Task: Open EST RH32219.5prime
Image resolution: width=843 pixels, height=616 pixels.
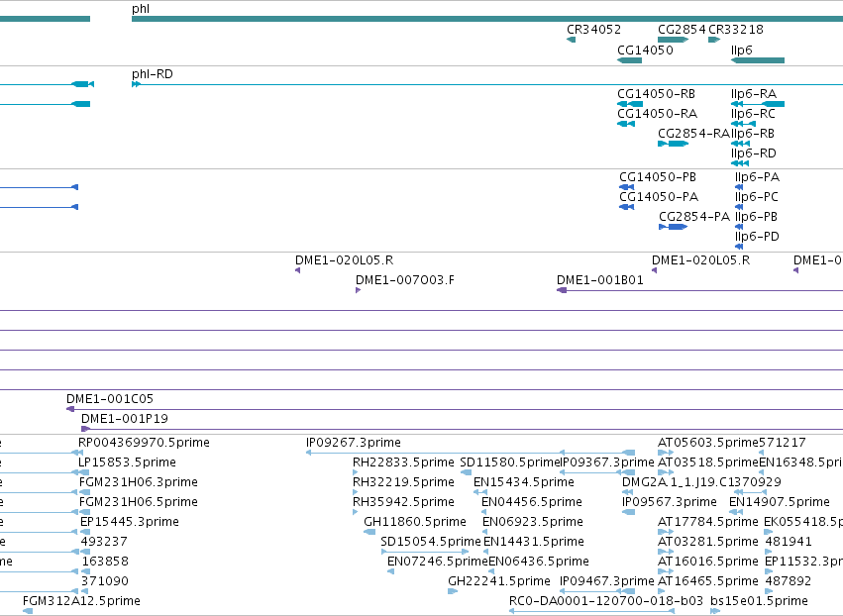Action: click(403, 482)
